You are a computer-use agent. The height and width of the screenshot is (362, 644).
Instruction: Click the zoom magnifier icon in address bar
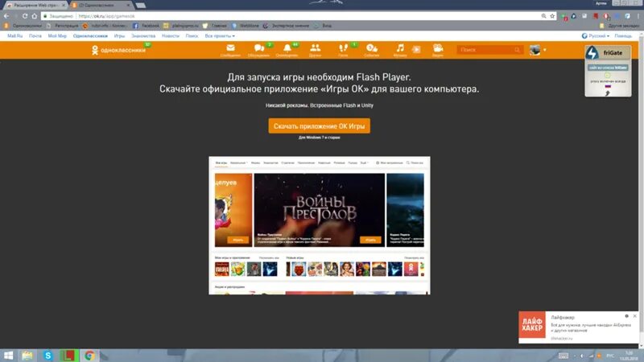pos(544,16)
